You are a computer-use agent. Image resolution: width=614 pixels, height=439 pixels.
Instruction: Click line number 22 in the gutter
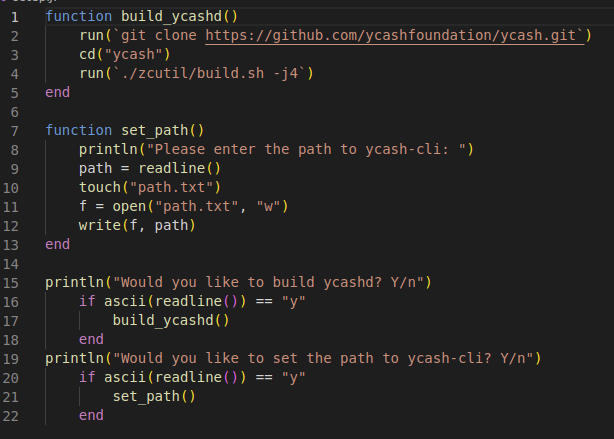tap(11, 416)
